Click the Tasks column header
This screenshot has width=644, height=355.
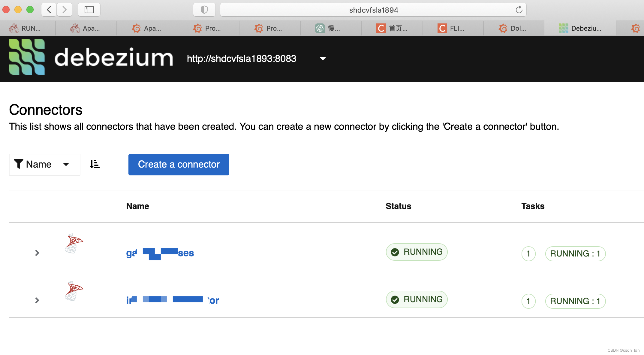[533, 206]
